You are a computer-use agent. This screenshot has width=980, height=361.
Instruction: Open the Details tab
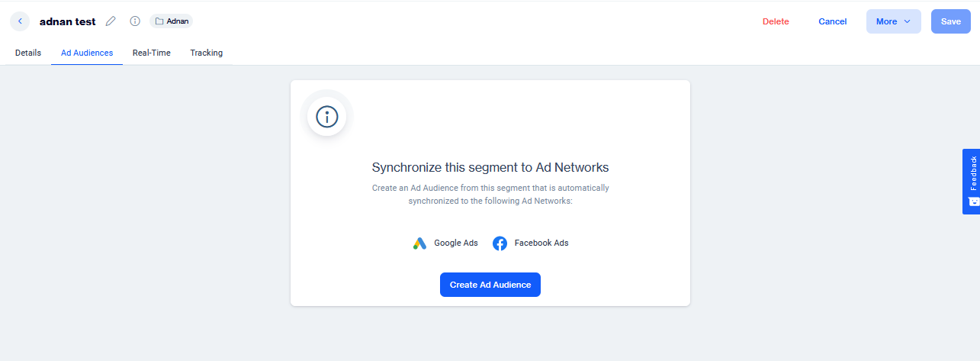click(x=28, y=53)
